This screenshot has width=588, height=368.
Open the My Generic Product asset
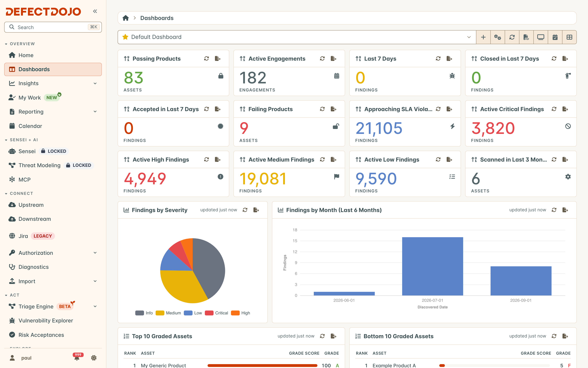[x=163, y=365]
